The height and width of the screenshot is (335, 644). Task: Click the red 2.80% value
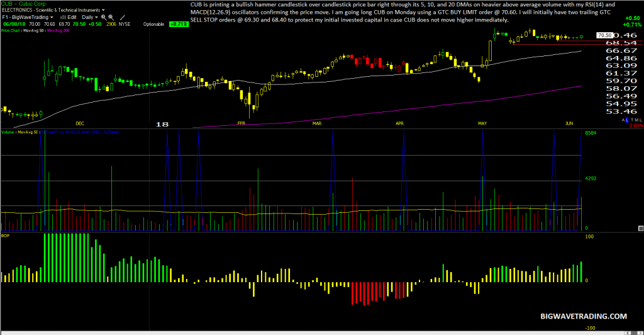point(636,126)
